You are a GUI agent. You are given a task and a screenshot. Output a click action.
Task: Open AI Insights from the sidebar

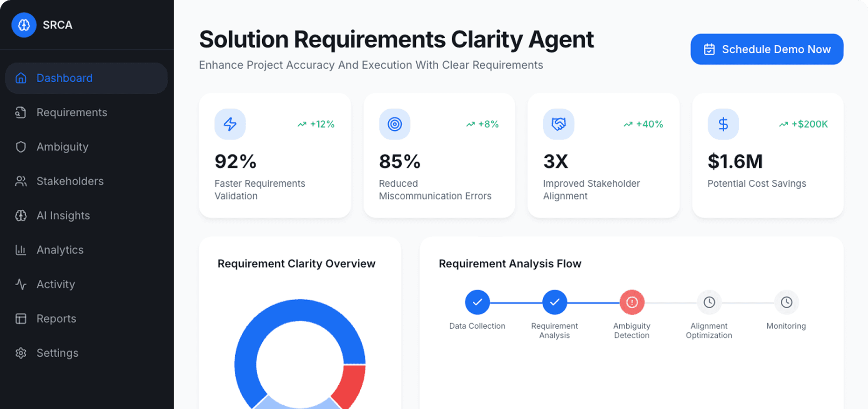63,216
